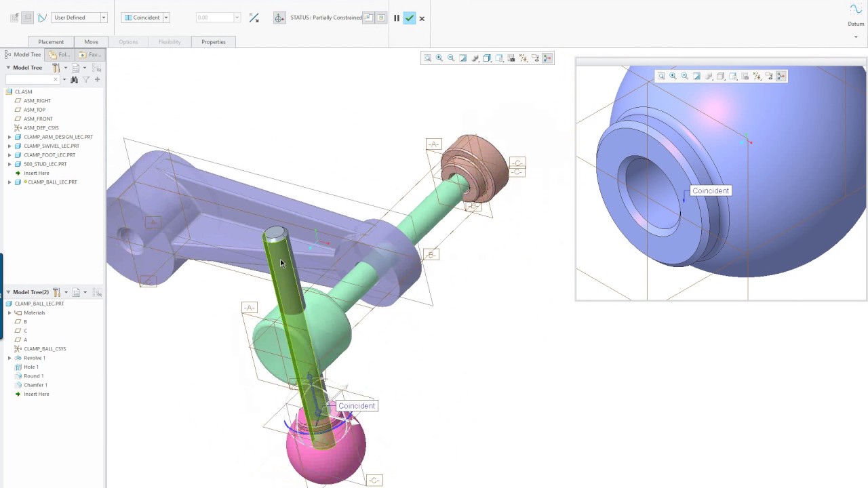Click the binoculars find icon
Viewport: 868px width, 488px height.
75,79
